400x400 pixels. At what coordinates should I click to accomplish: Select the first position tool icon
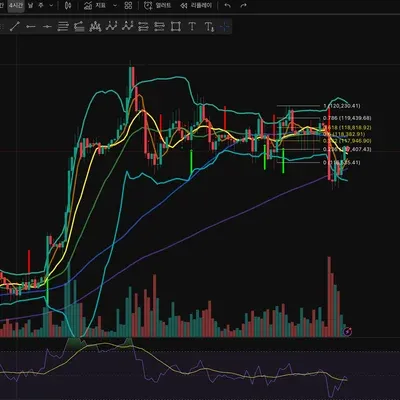[143, 26]
